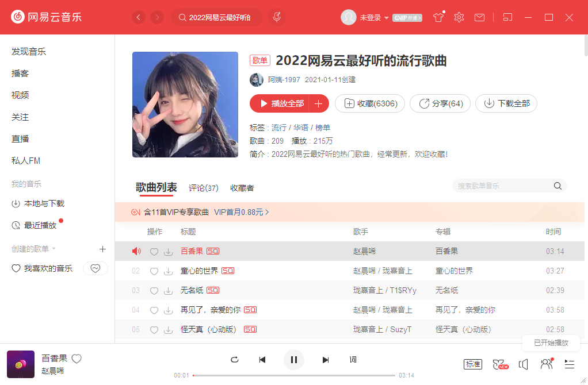Screen dimensions: 588x385
Task: Download the song 童心的世界
Action: [x=168, y=271]
